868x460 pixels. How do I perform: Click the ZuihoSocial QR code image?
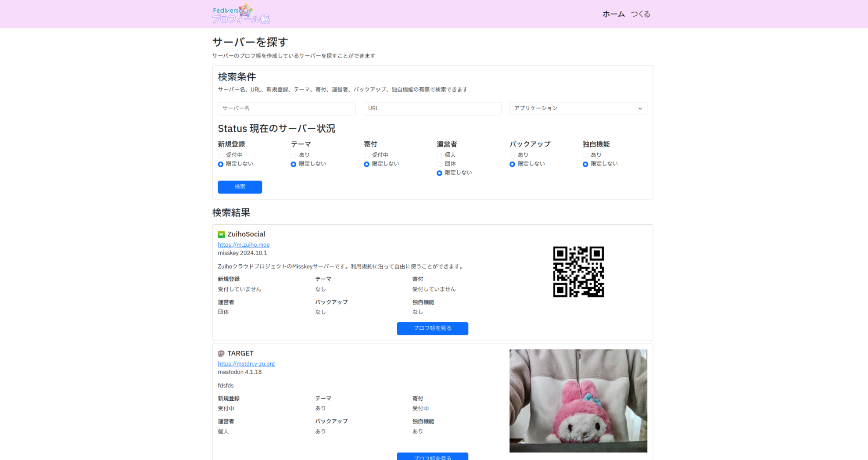tap(578, 272)
